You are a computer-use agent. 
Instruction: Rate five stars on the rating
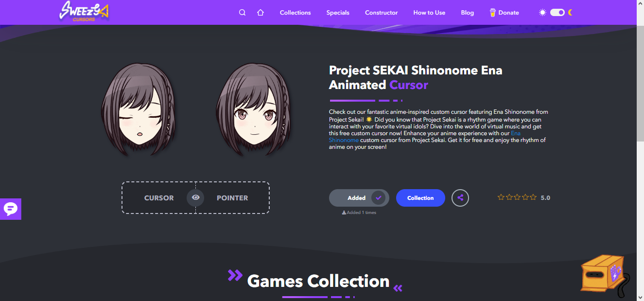tap(533, 197)
